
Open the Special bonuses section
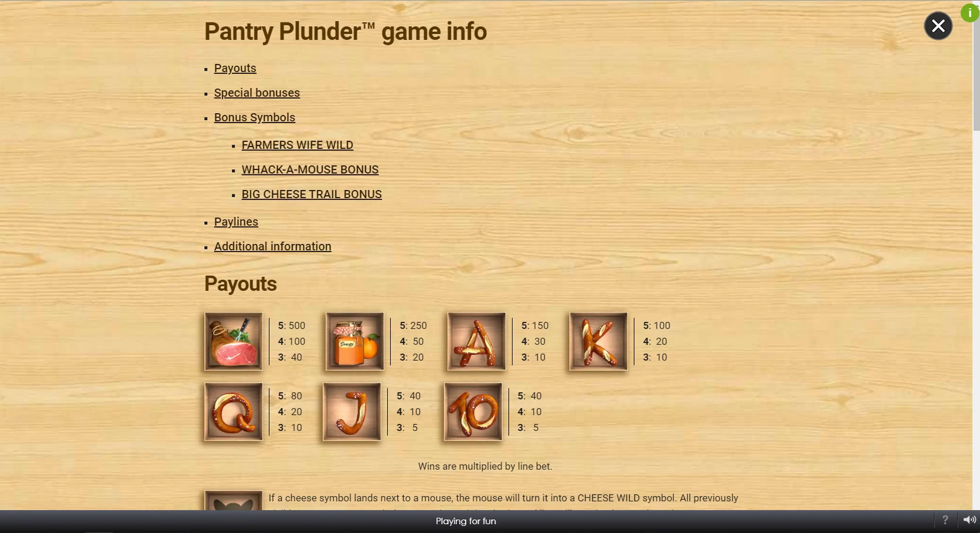click(x=257, y=92)
